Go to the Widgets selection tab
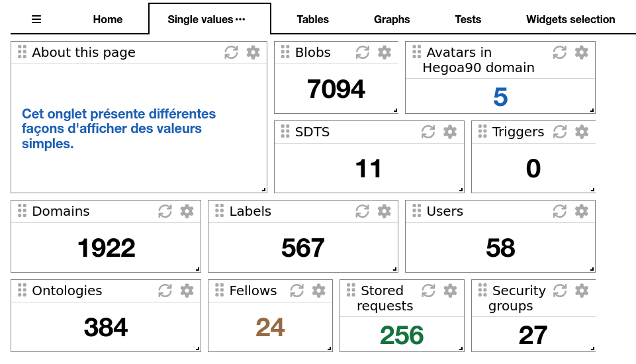 point(570,19)
